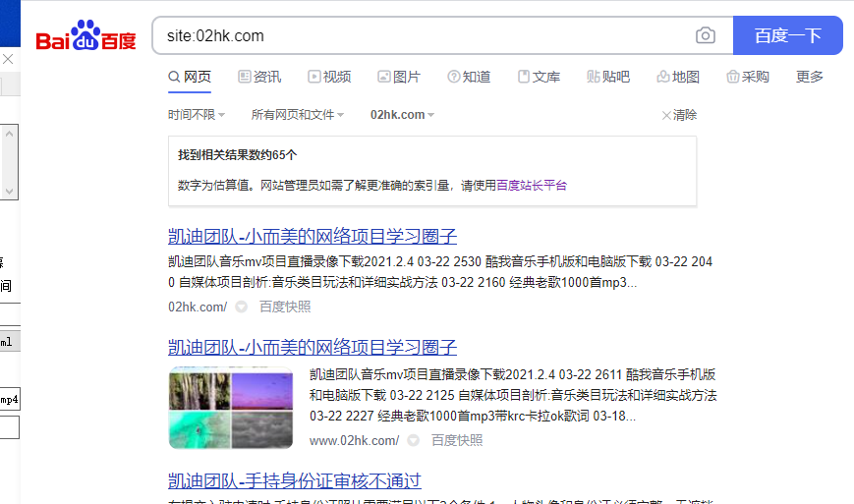Select the 地图 tab

(x=678, y=77)
